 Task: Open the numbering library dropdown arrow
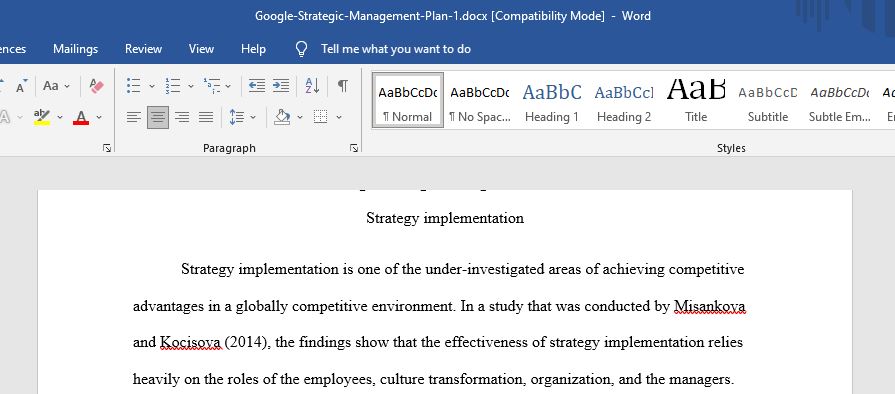click(x=191, y=87)
